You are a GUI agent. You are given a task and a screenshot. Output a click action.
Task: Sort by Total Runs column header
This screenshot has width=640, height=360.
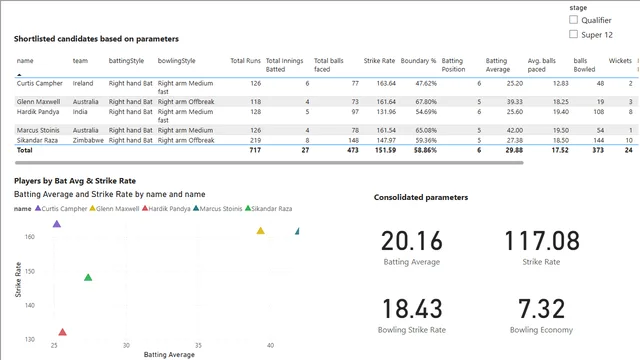(x=245, y=61)
